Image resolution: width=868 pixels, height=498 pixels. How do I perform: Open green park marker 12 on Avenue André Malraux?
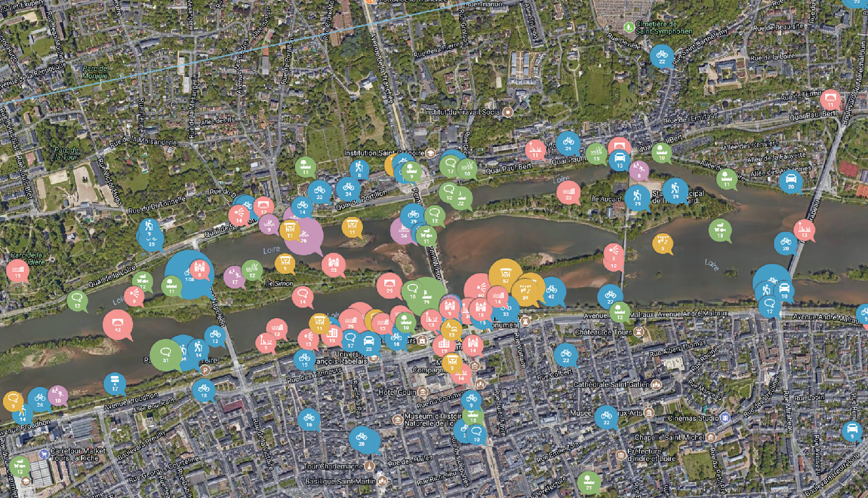[x=620, y=312]
